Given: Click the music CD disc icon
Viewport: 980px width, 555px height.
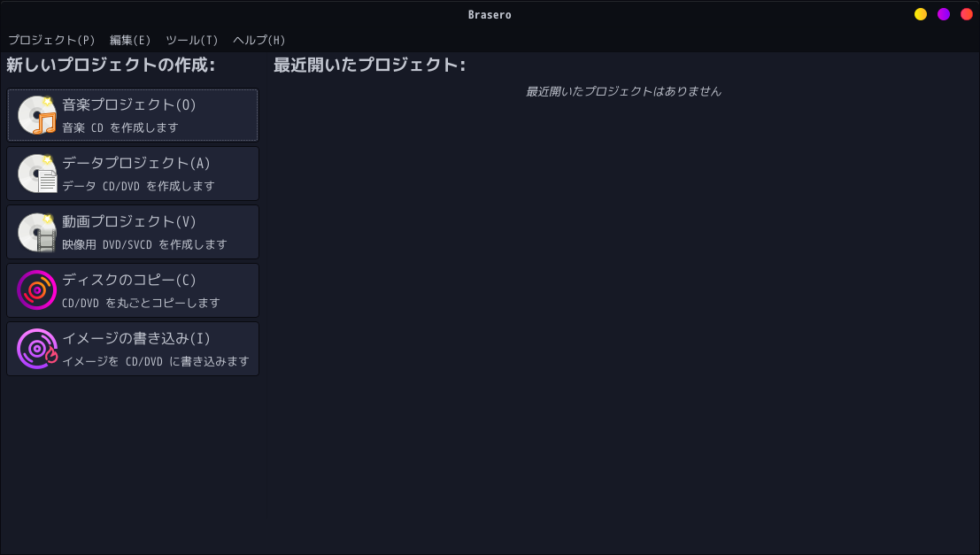Looking at the screenshot, I should [x=37, y=115].
